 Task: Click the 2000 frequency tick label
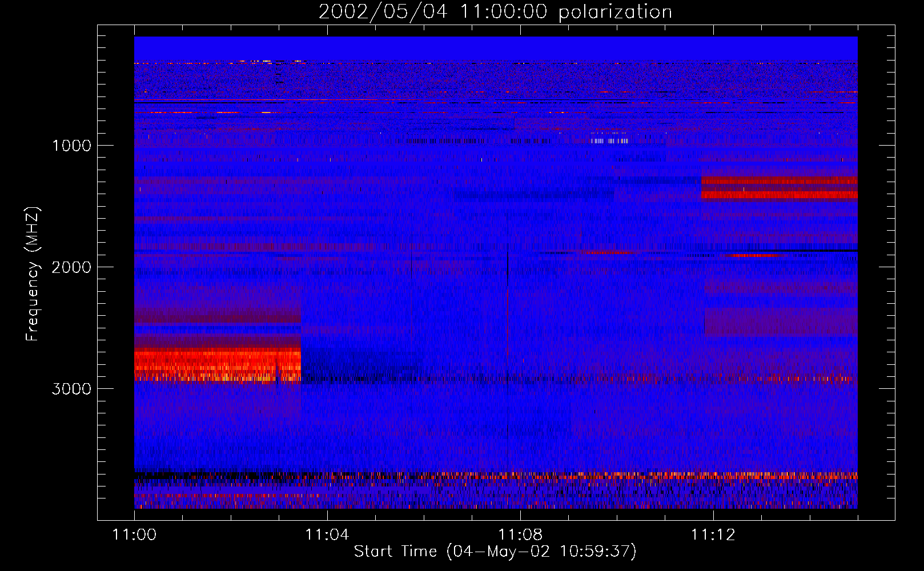tap(71, 267)
